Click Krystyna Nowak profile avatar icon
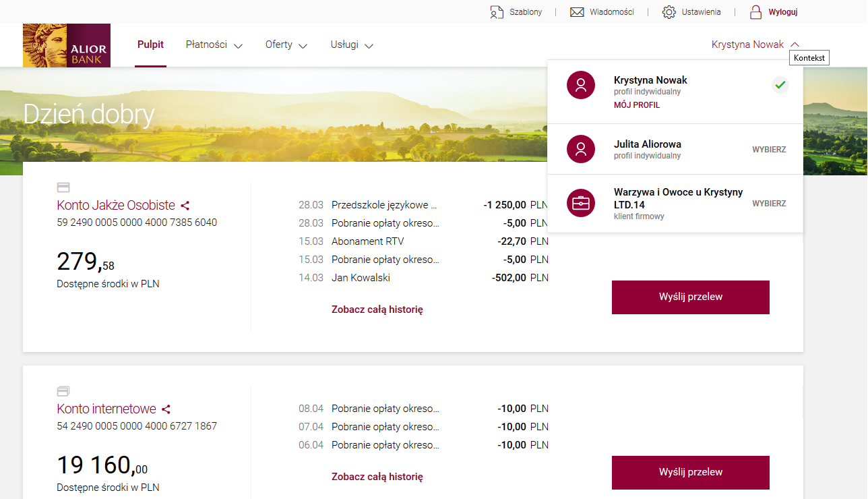This screenshot has width=868, height=499. coord(581,85)
